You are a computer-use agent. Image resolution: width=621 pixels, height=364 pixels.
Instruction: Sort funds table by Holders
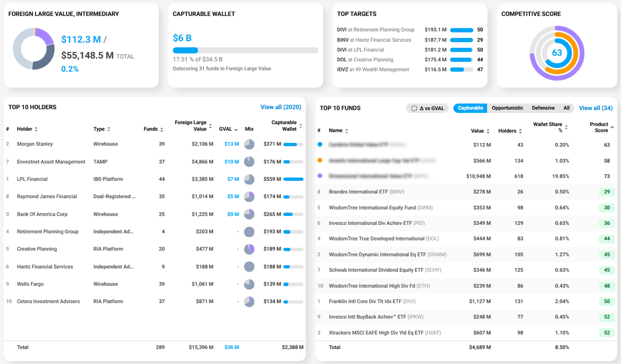tap(520, 131)
